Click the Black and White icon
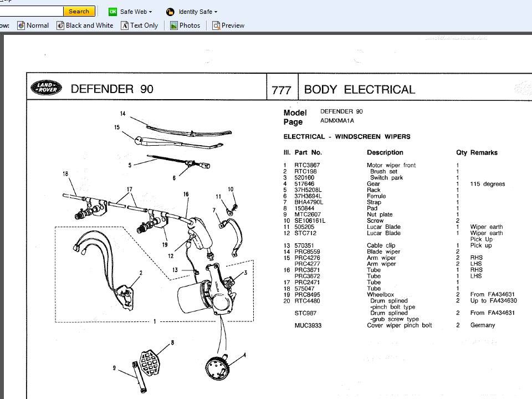 click(60, 25)
